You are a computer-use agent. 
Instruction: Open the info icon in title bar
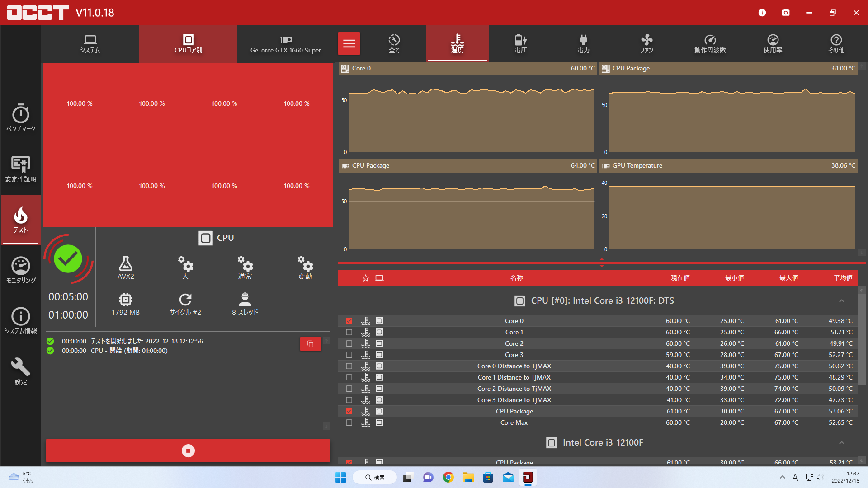click(x=762, y=13)
